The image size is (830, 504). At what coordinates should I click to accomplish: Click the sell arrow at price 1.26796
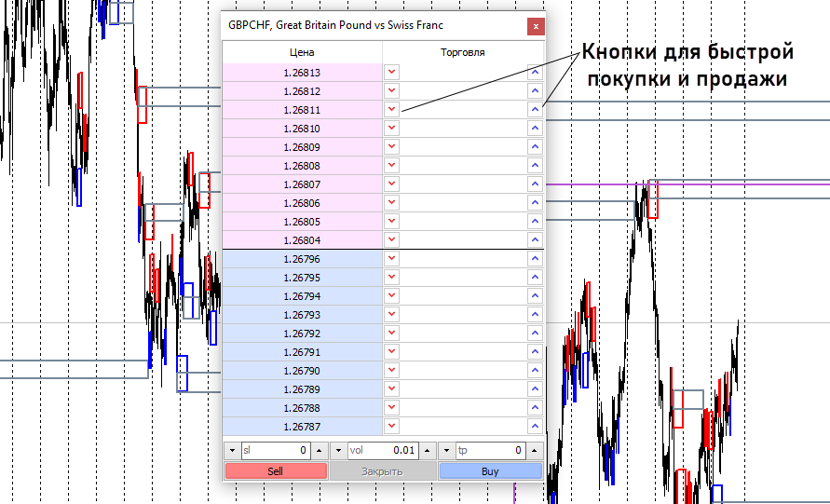(x=391, y=258)
